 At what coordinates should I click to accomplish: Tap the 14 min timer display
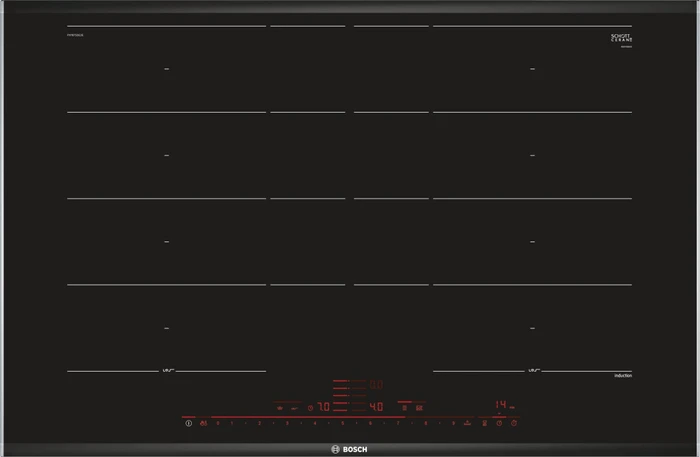pyautogui.click(x=504, y=404)
